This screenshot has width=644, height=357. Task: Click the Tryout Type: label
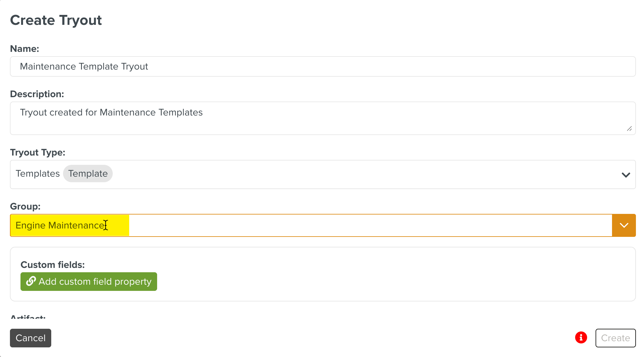click(x=38, y=152)
